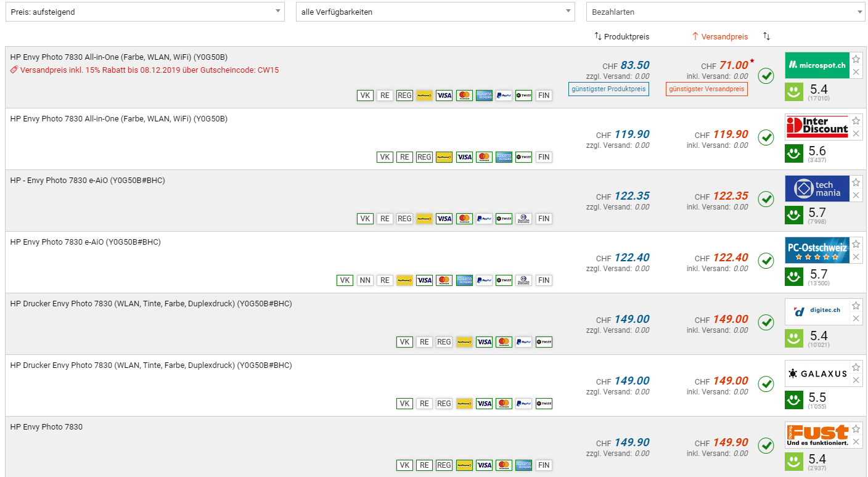Mark the Galaxus shop with the star
Image resolution: width=868 pixels, height=477 pixels.
856,367
